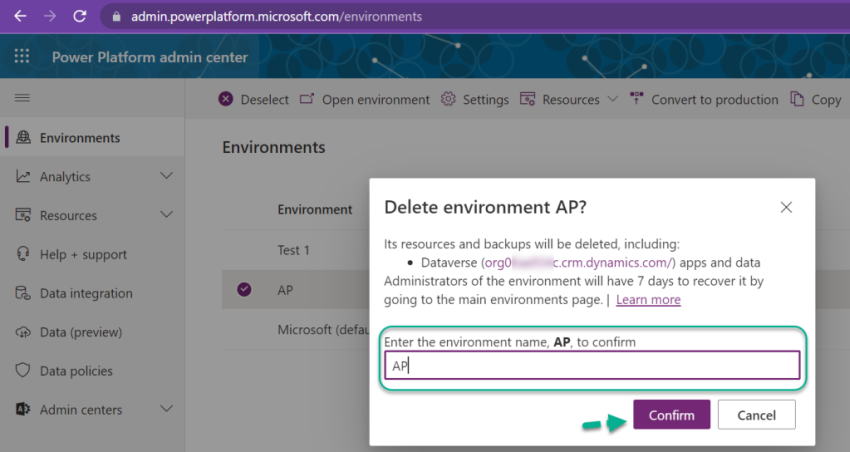
Task: Click Confirm to delete environment AP
Action: (x=672, y=415)
